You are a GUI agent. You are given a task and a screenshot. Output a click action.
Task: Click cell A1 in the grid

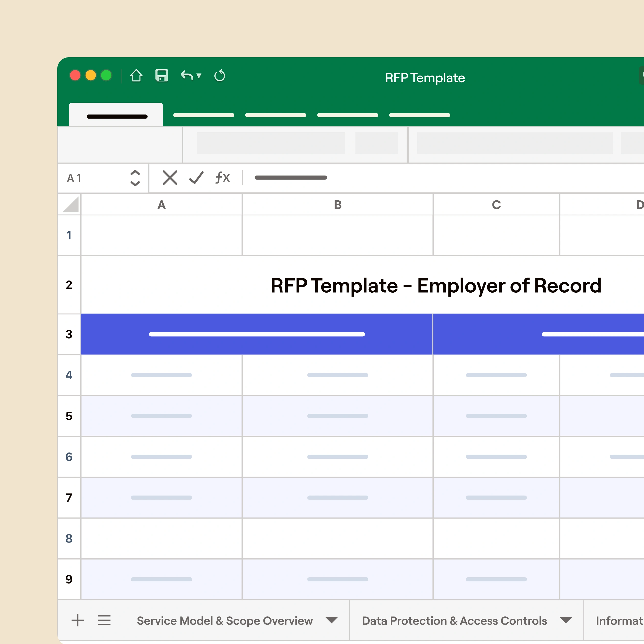pyautogui.click(x=162, y=235)
